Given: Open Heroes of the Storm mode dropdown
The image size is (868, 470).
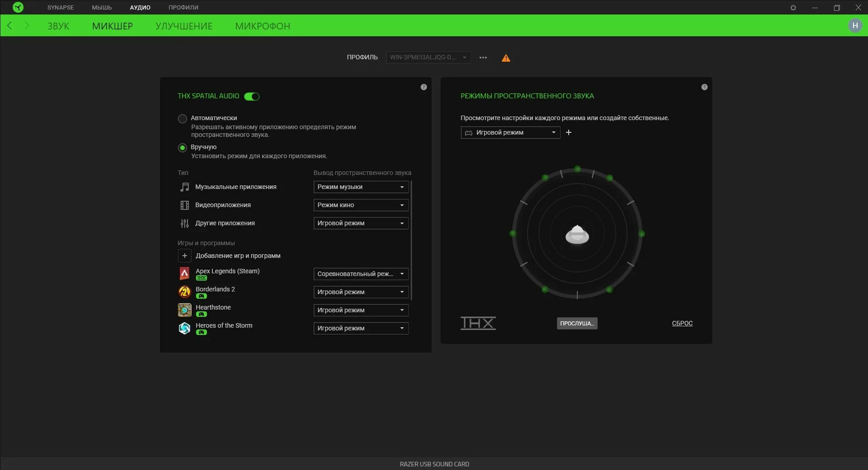Looking at the screenshot, I should 361,328.
